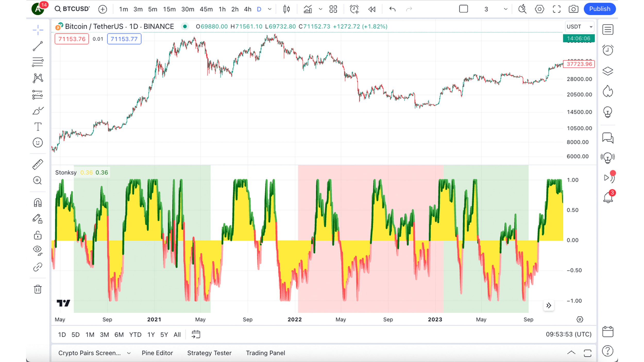Set the chart range to 1D
The image size is (644, 362).
pyautogui.click(x=62, y=335)
